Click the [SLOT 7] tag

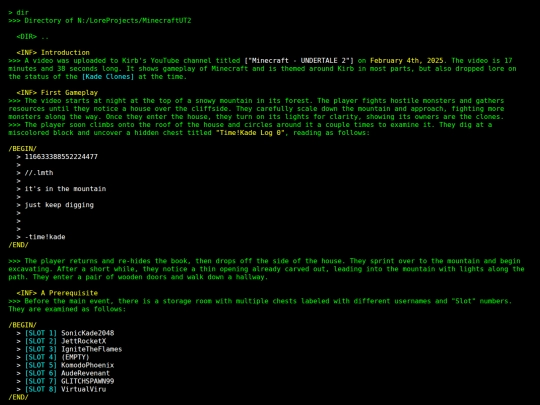41,381
